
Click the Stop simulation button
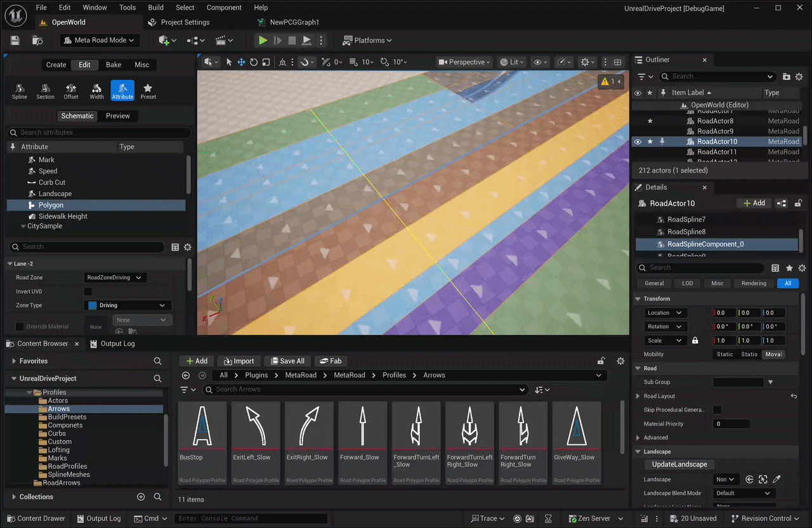tap(292, 40)
